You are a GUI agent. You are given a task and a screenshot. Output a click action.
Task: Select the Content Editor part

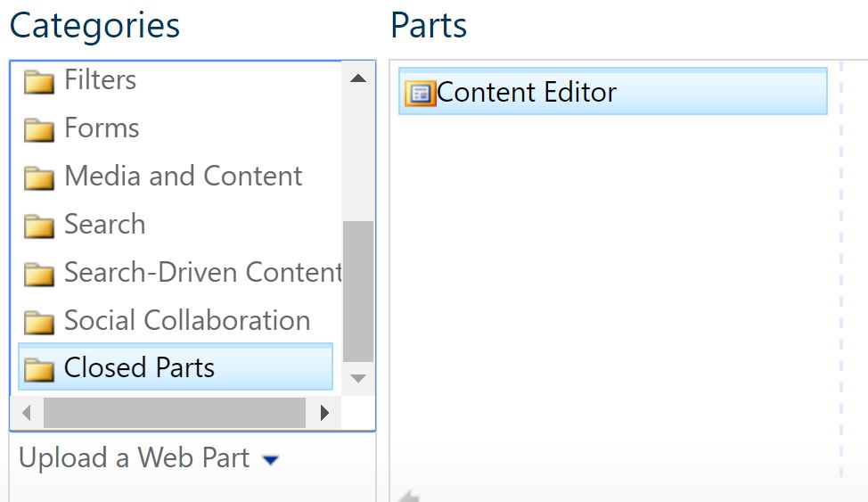[613, 92]
